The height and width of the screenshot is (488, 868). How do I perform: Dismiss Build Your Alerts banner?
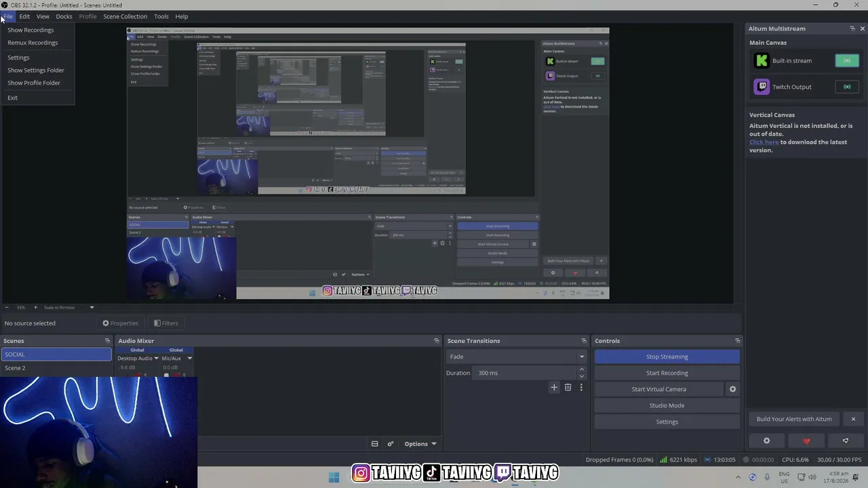853,419
